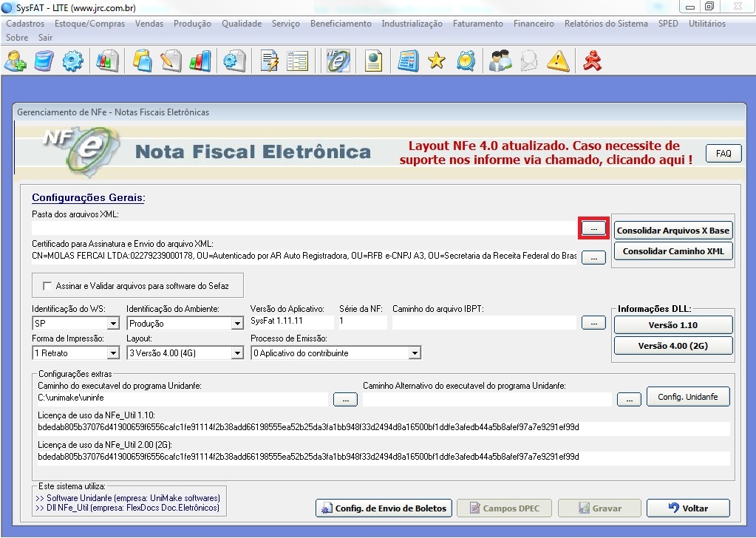
Task: Open the bar chart document icon
Action: click(107, 61)
